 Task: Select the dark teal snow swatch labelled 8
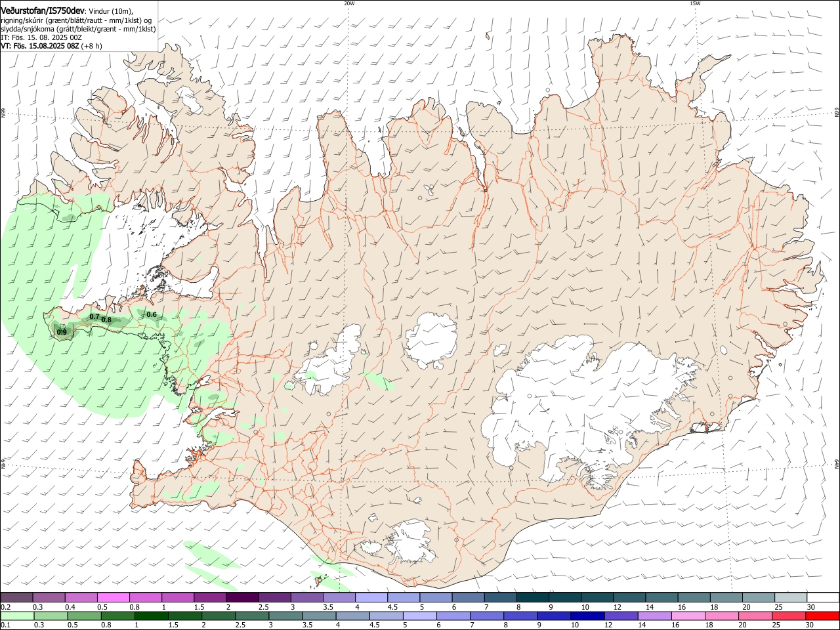[x=533, y=597]
